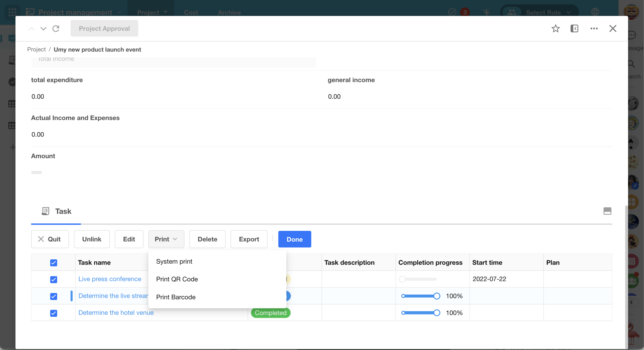Viewport: 644px width, 350px height.
Task: Click the collapse side panel icon
Action: (574, 28)
